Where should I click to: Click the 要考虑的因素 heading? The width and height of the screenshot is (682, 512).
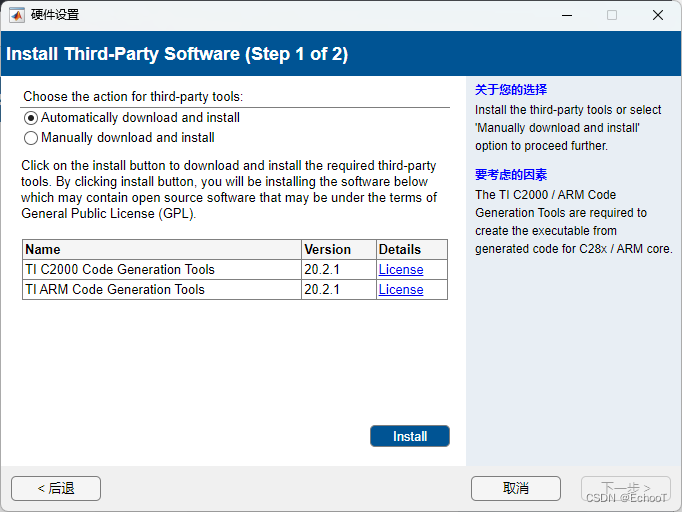pos(511,174)
